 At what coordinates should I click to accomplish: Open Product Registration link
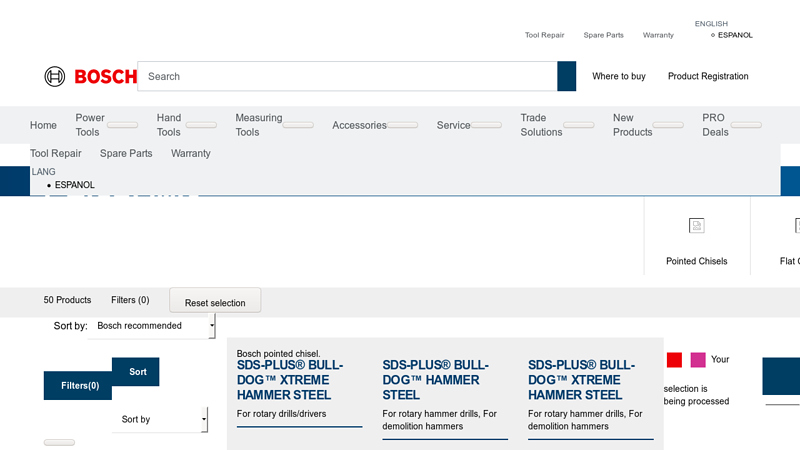708,76
